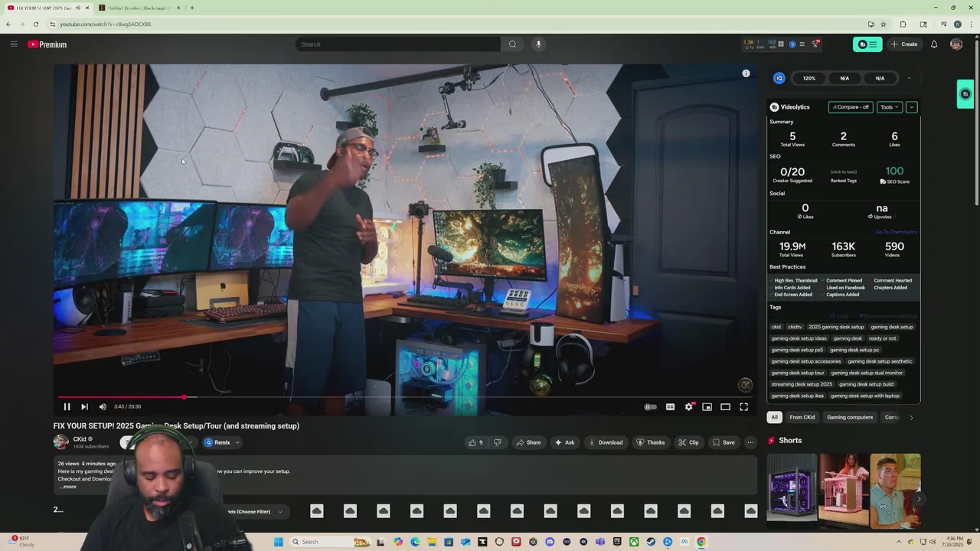
Task: Skip to the next video
Action: pos(84,407)
